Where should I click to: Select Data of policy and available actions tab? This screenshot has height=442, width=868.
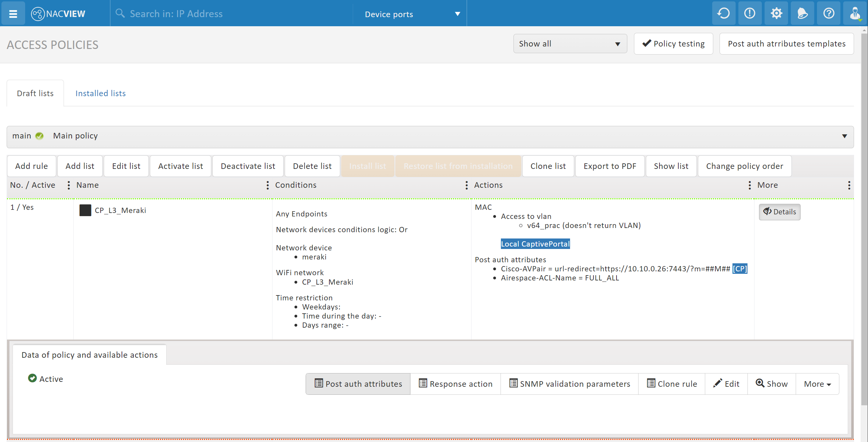click(90, 355)
